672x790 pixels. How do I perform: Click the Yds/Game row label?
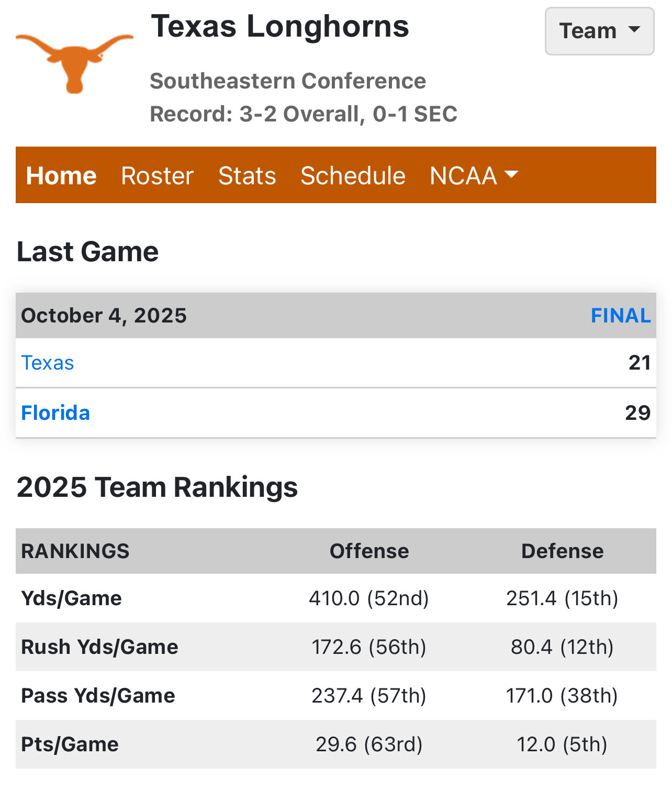(71, 598)
